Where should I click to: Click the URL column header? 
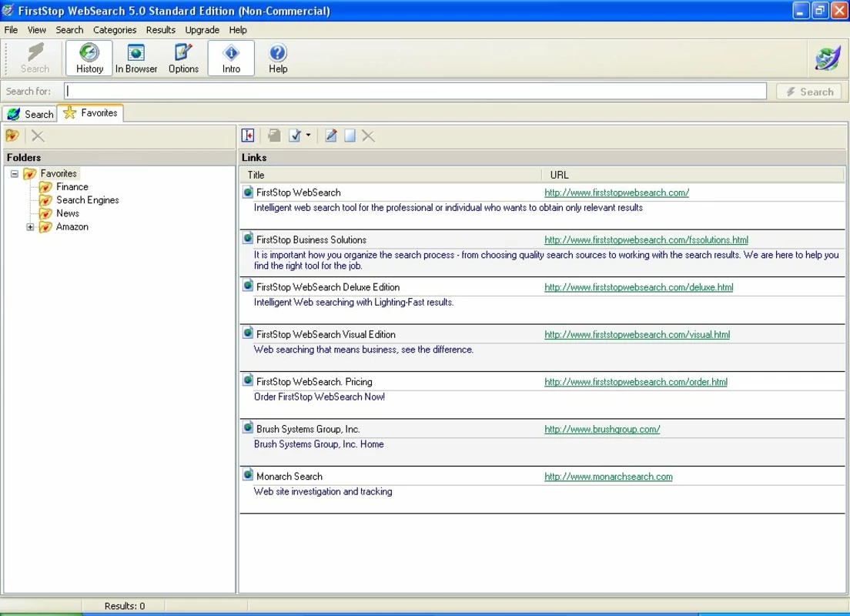(693, 175)
